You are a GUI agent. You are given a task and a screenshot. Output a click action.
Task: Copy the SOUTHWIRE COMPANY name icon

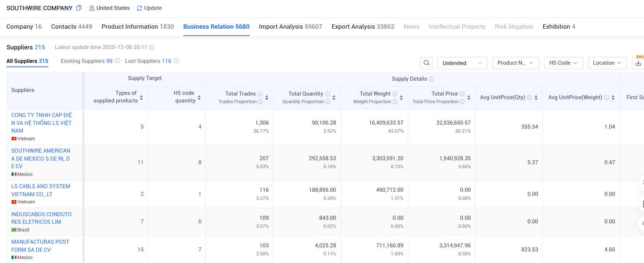coord(79,8)
